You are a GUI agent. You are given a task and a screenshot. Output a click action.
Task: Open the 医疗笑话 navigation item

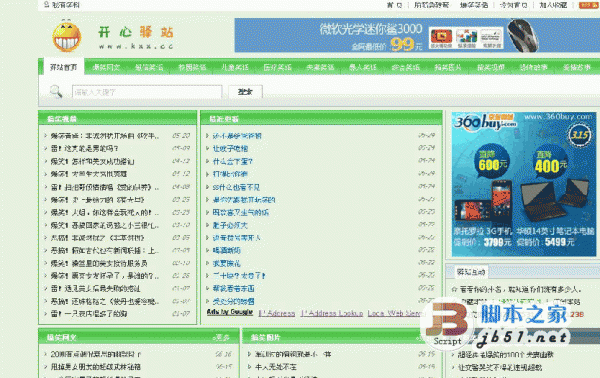click(277, 67)
